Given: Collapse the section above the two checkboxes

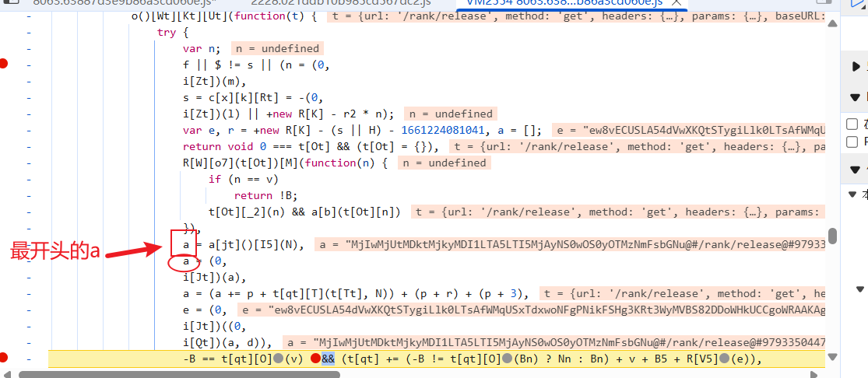Looking at the screenshot, I should (x=856, y=98).
